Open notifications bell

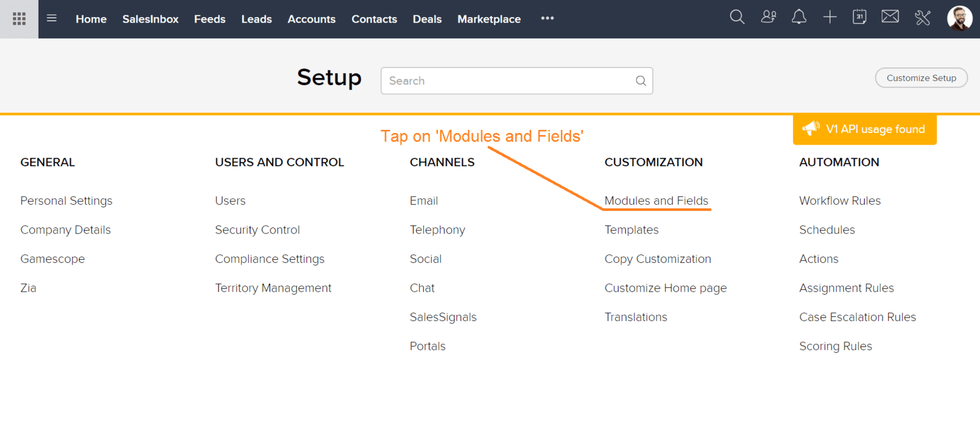click(x=799, y=17)
